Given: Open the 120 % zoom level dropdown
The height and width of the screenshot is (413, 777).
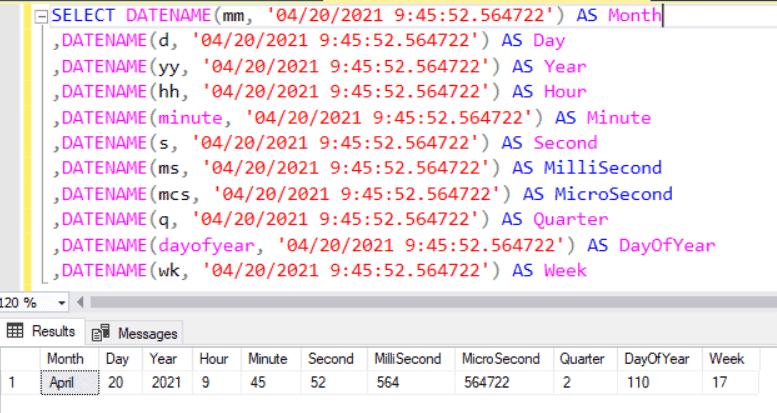Looking at the screenshot, I should point(63,301).
